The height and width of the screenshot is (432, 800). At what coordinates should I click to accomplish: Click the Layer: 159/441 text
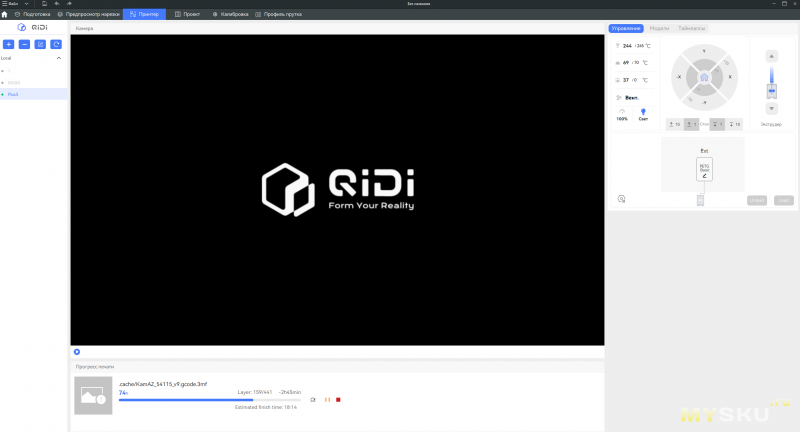(255, 392)
